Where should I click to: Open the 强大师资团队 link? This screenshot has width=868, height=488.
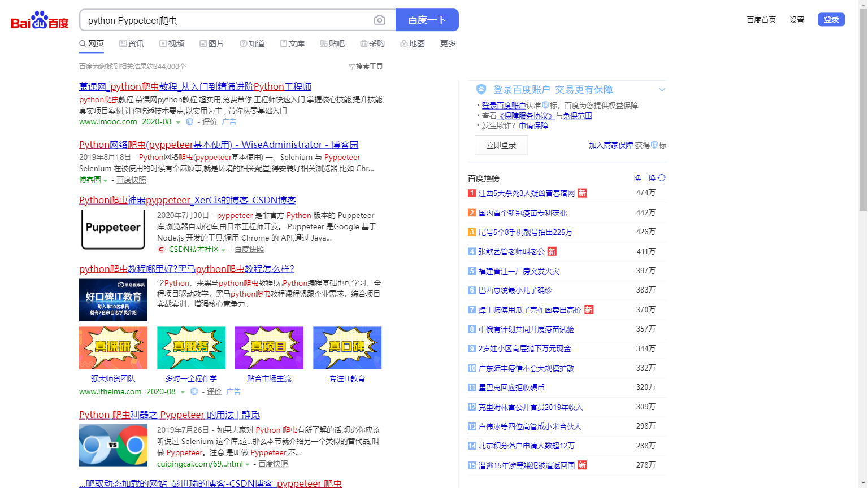click(113, 378)
